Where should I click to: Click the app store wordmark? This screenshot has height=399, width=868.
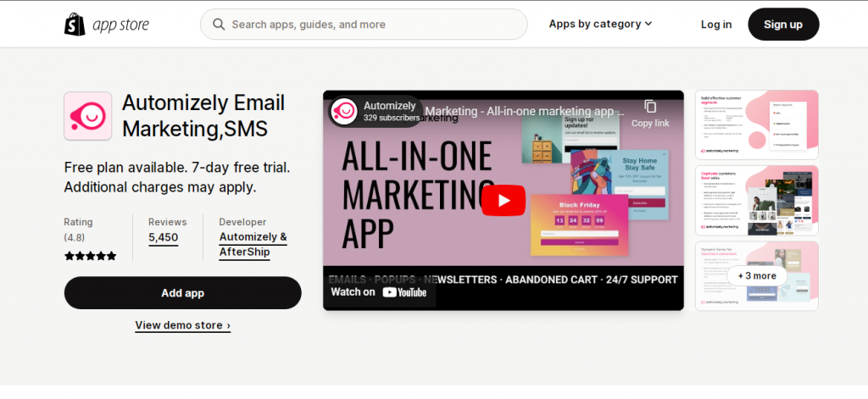[x=120, y=25]
